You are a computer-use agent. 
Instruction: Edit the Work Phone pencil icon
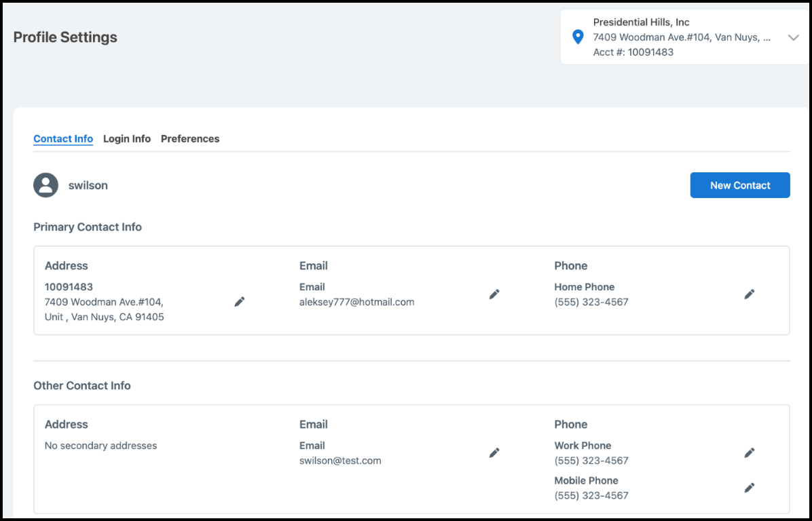pyautogui.click(x=749, y=452)
